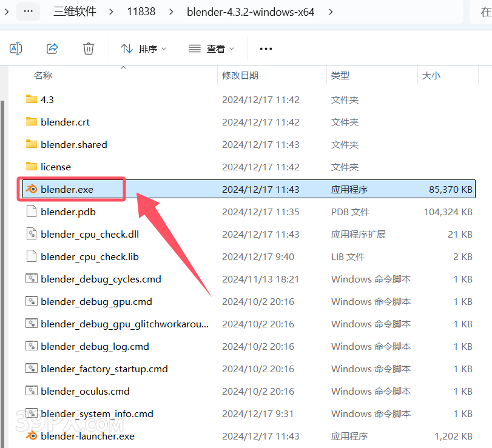This screenshot has width=492, height=448.
Task: Click the Delete trash can icon
Action: [89, 48]
